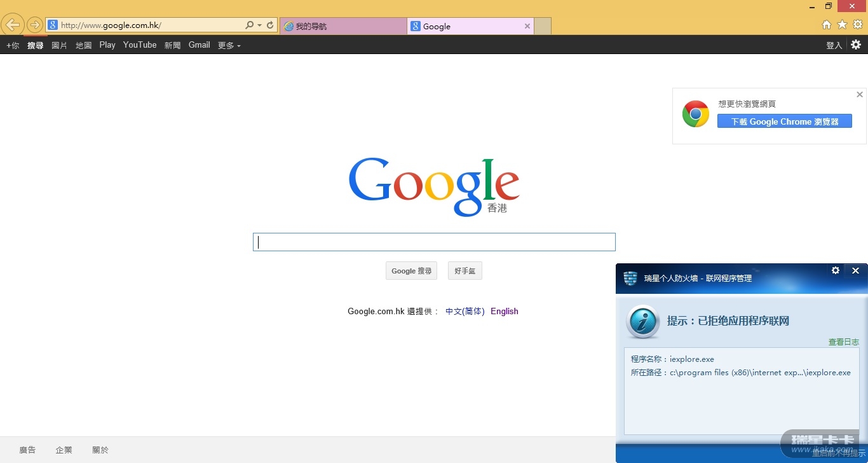The width and height of the screenshot is (868, 463).
Task: Click +你 in the Google bar
Action: (13, 45)
